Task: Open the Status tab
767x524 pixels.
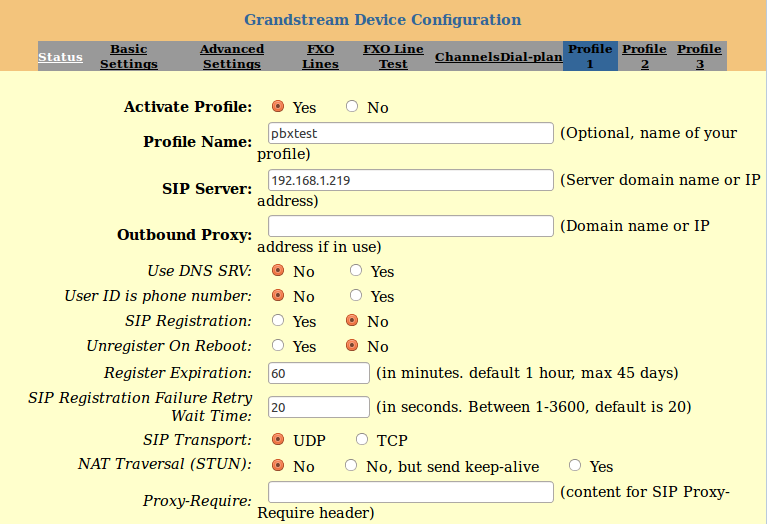Action: (60, 57)
